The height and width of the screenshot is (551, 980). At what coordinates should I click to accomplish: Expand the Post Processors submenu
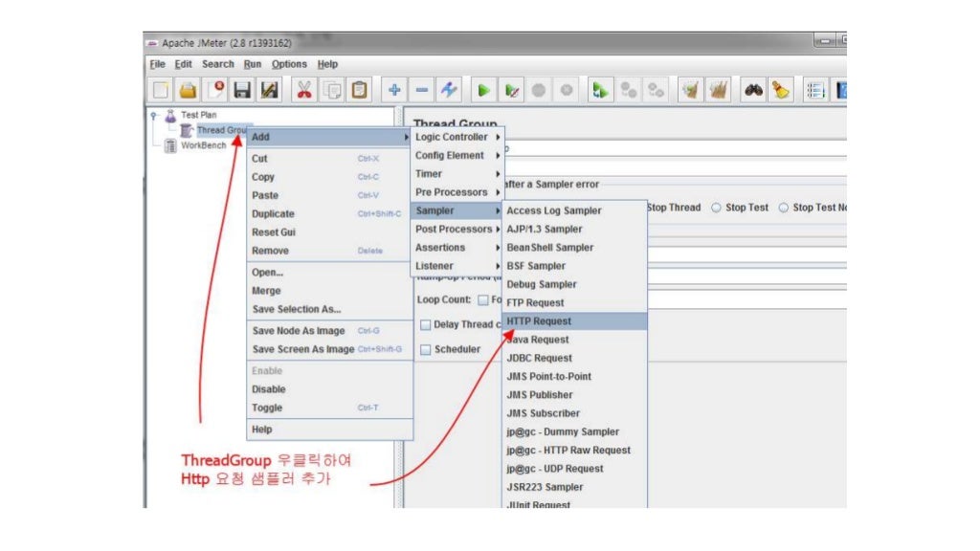tap(457, 230)
